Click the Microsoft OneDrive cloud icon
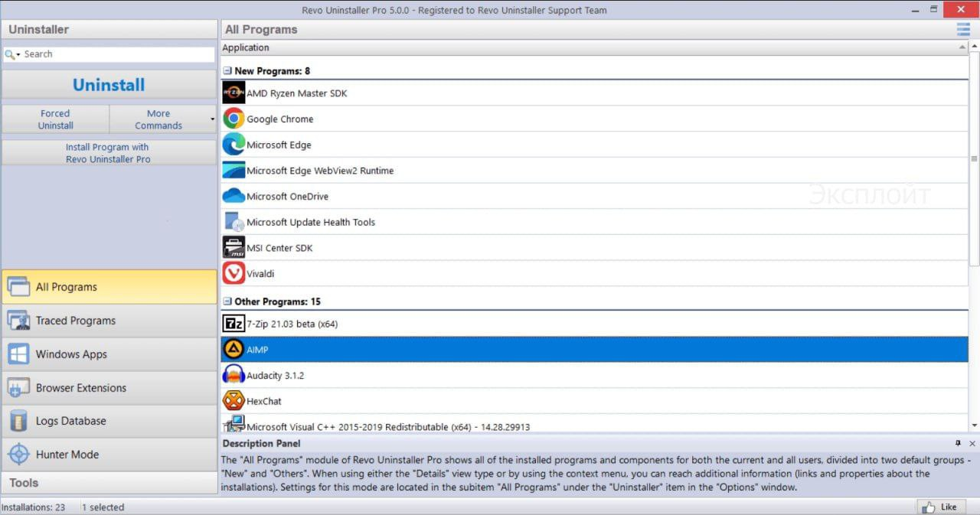Viewport: 980px width, 515px height. click(234, 196)
